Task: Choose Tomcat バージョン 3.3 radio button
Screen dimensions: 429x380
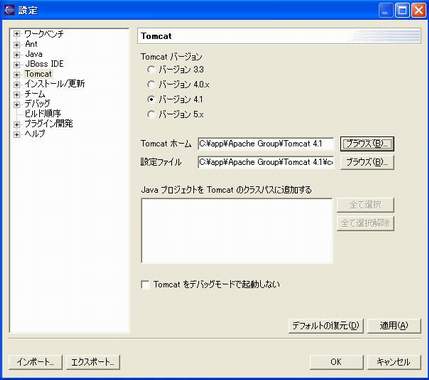Action: 151,70
